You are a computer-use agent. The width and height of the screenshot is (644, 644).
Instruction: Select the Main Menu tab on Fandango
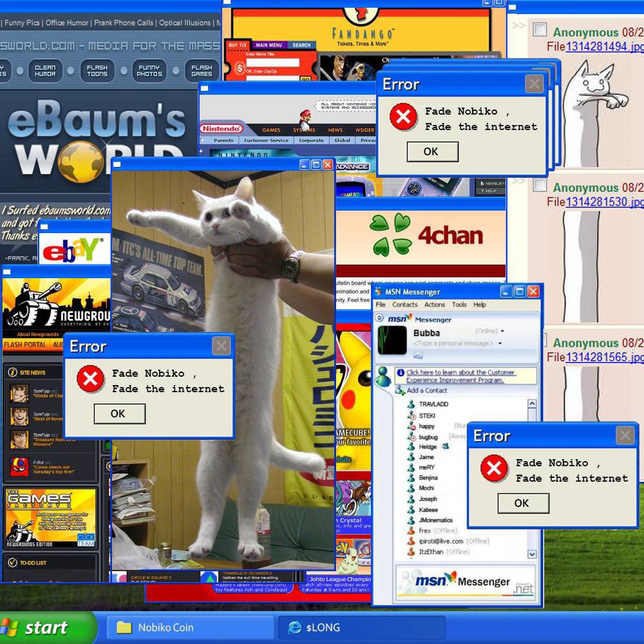[269, 45]
